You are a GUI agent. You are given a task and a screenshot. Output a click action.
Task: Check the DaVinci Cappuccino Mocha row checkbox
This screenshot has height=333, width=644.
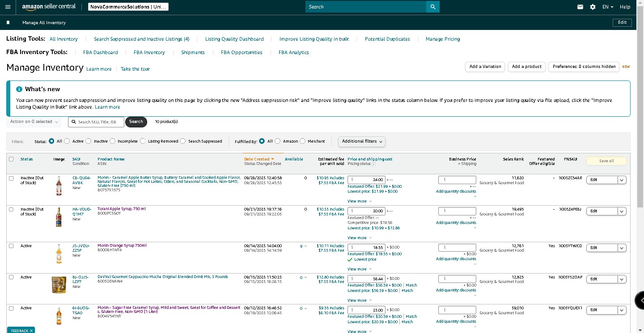point(11,277)
